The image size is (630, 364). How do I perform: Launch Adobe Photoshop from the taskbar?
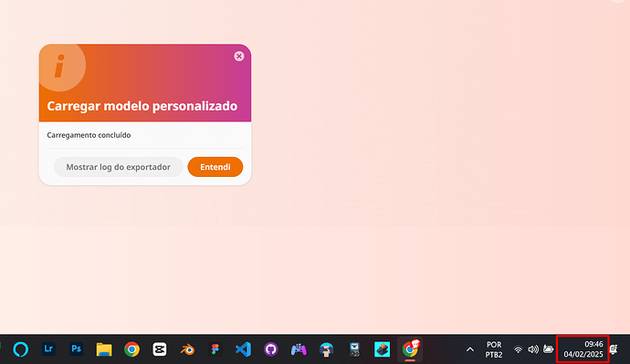(77, 348)
